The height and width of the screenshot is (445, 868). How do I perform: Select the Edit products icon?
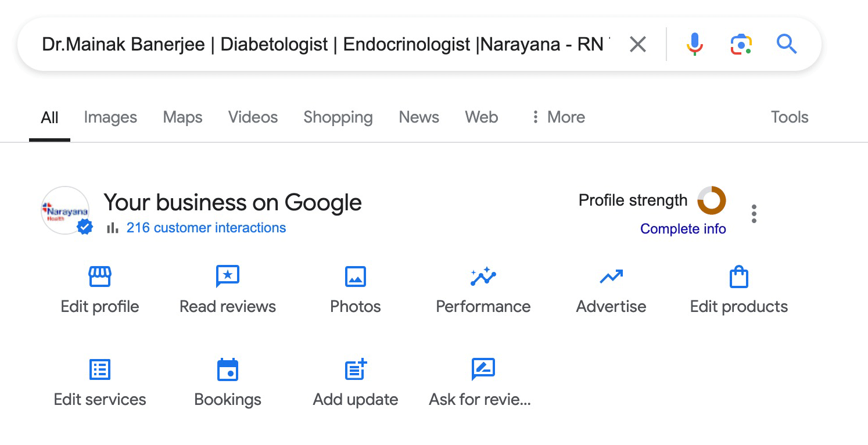point(738,289)
